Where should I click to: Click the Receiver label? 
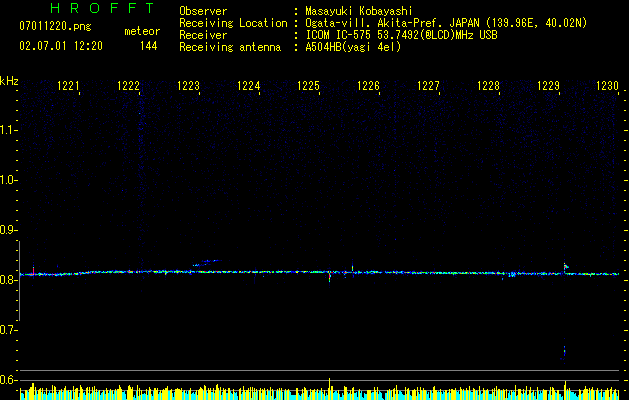[x=203, y=35]
